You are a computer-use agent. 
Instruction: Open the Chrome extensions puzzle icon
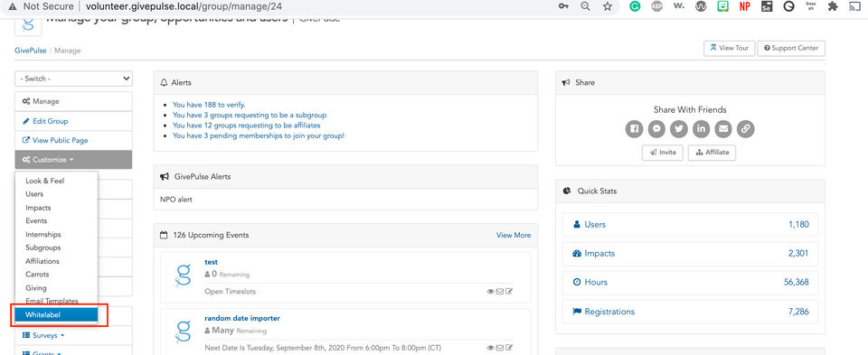tap(832, 6)
